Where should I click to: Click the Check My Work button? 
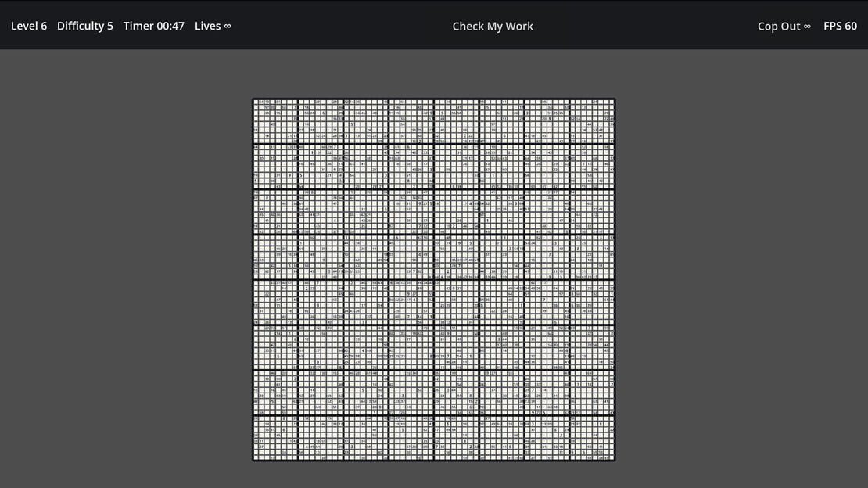coord(492,26)
